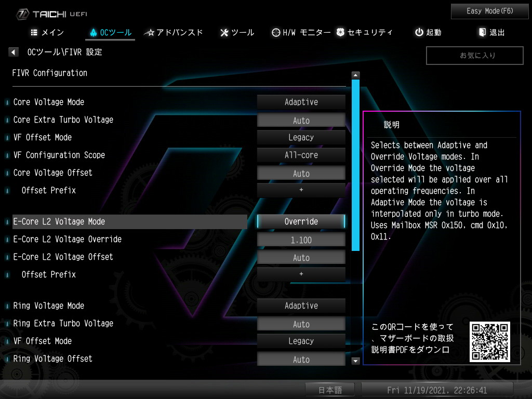Image resolution: width=532 pixels, height=399 pixels.
Task: Click info icon beside Core Voltage Mode
Action: click(7, 103)
